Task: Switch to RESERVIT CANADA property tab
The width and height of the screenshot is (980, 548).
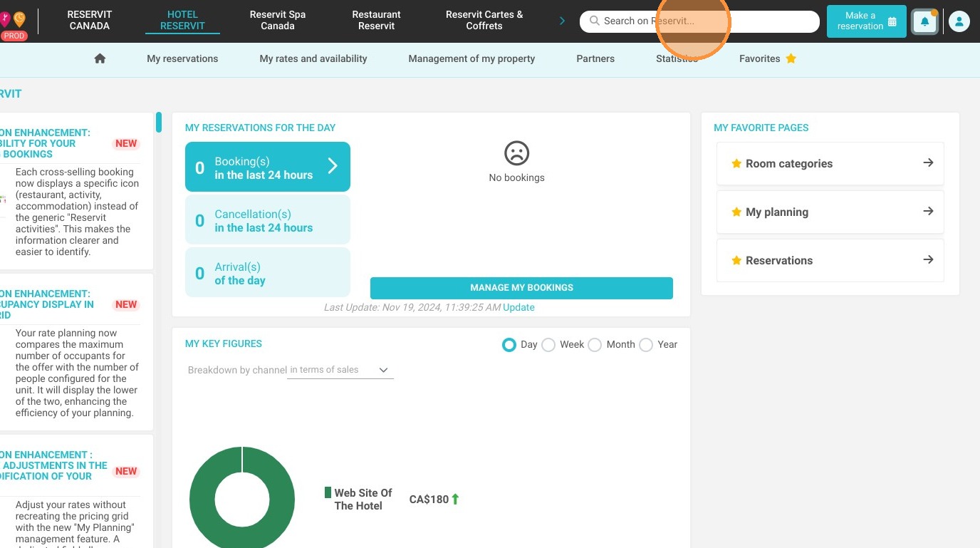Action: pos(90,20)
